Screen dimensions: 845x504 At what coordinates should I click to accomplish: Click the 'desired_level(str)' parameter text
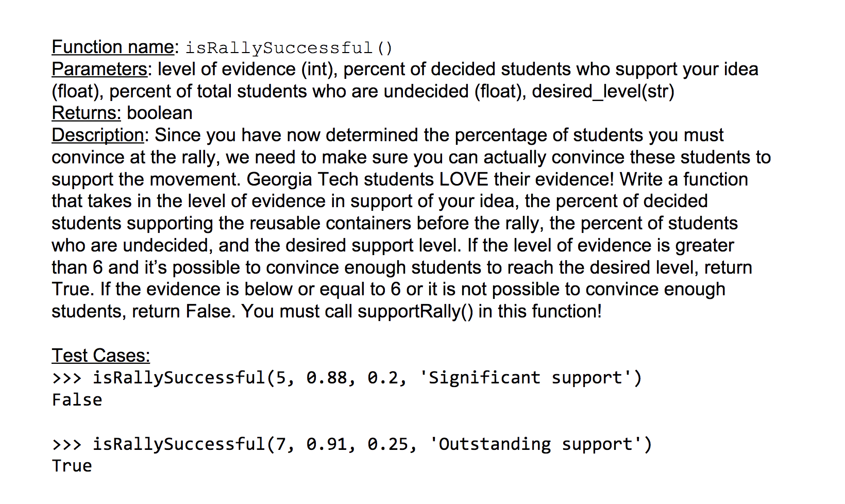(603, 91)
